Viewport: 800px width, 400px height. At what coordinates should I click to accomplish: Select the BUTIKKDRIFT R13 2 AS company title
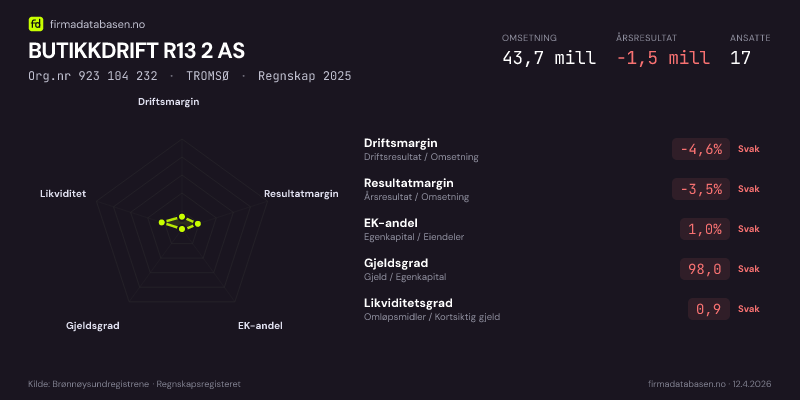136,51
